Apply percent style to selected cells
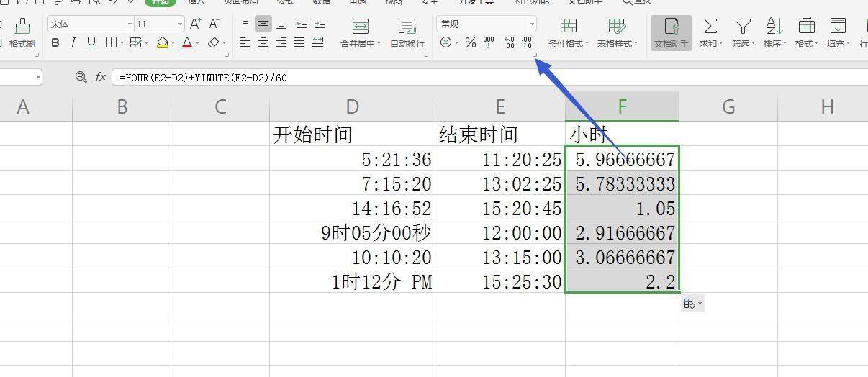 tap(471, 43)
